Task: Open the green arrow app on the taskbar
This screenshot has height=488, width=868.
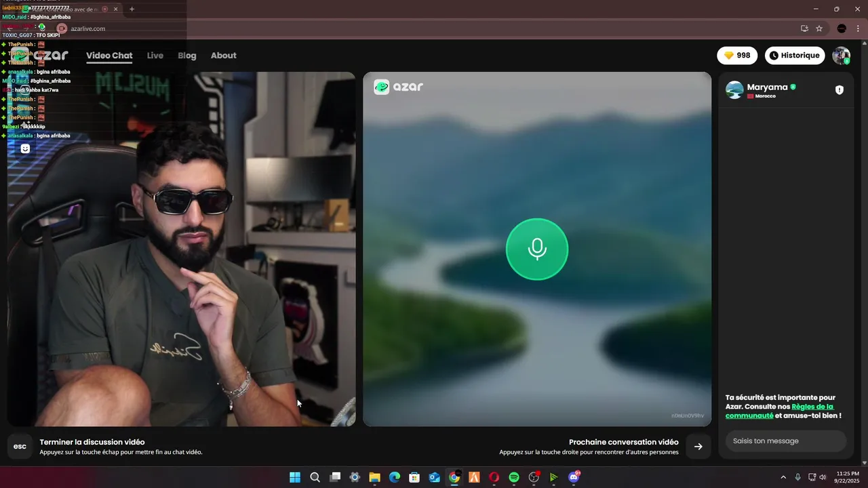Action: [x=554, y=477]
